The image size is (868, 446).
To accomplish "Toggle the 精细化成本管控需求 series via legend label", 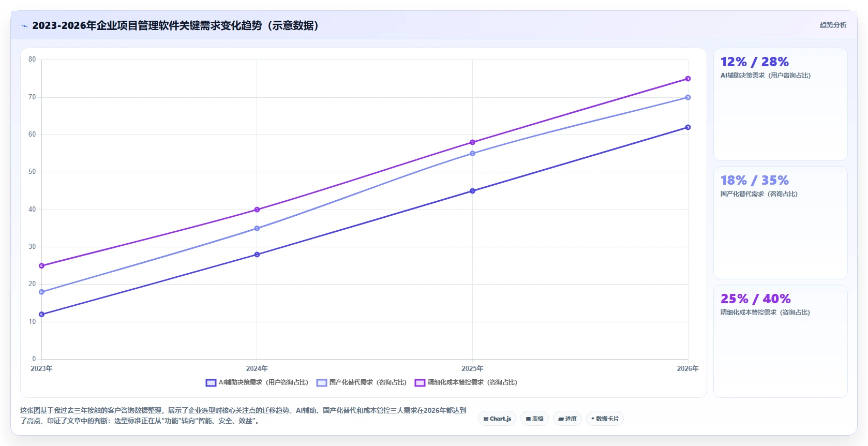I will click(x=472, y=382).
